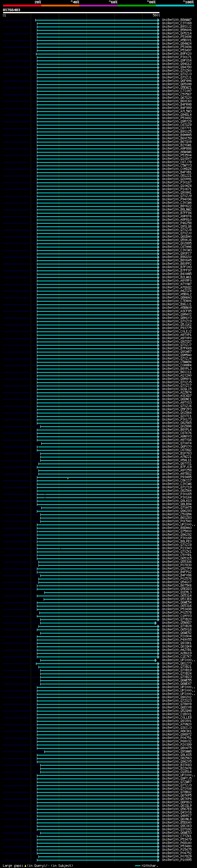Open hit UniRef100_Q05214
197x868 pixels.
pos(177,33)
